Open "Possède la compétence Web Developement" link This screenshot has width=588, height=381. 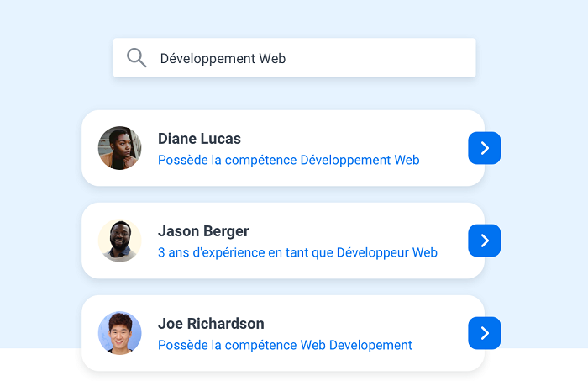coord(285,345)
